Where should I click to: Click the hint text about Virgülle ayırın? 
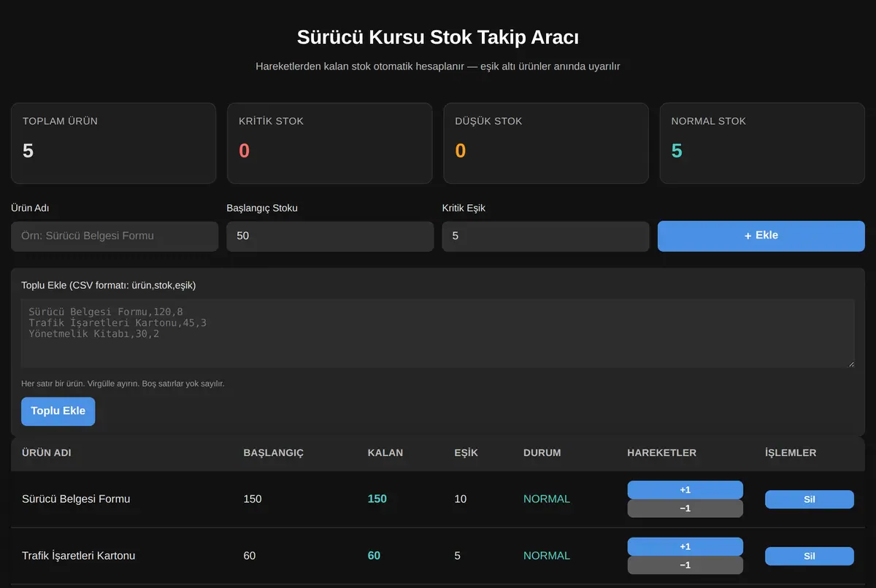123,384
